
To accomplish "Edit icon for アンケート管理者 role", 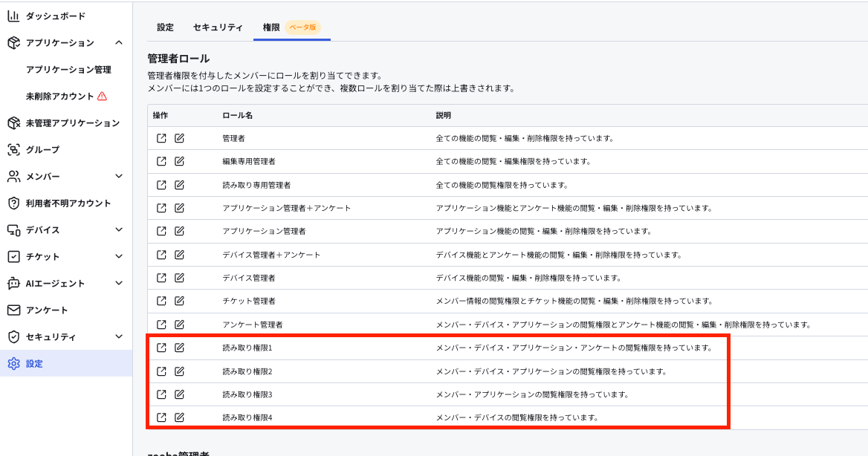I will (179, 325).
